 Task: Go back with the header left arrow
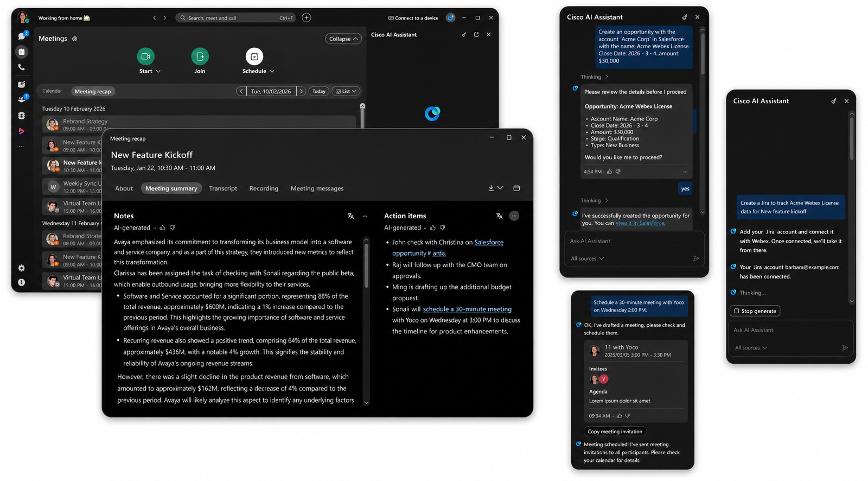coord(155,18)
